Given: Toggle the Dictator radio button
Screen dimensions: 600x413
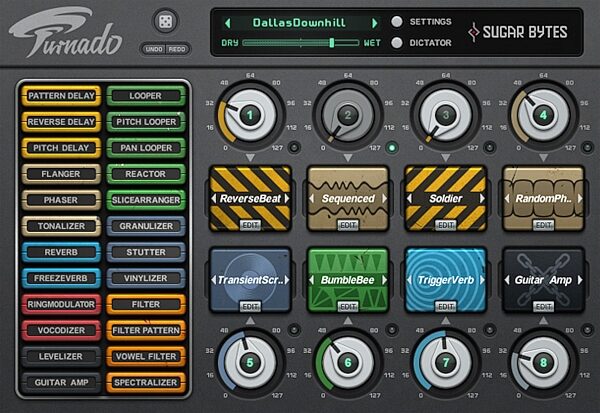Looking at the screenshot, I should [397, 42].
